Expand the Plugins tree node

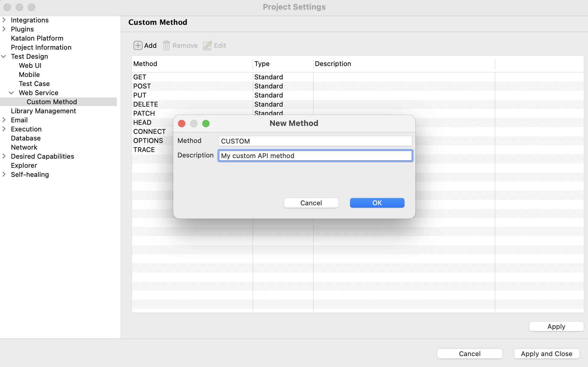click(x=4, y=29)
